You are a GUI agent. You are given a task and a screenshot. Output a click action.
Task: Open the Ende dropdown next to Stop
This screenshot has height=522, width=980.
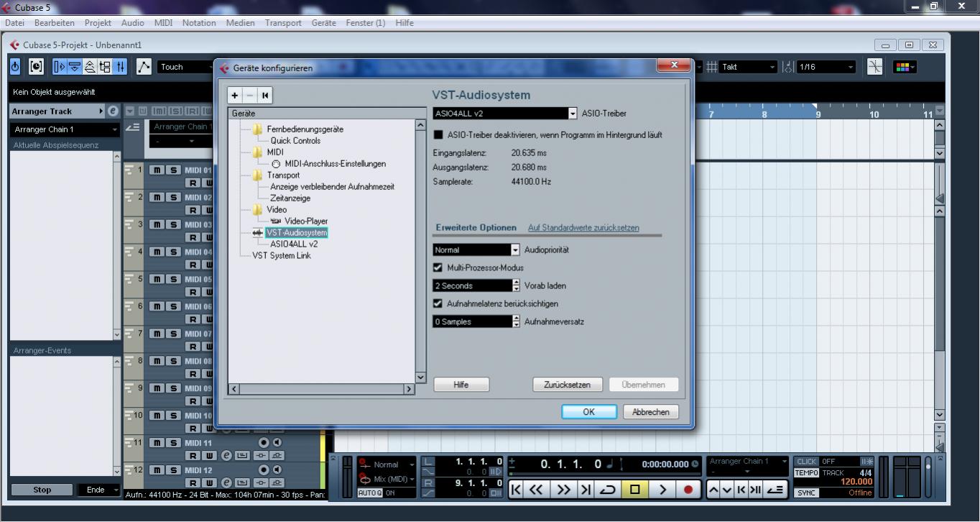pyautogui.click(x=99, y=490)
